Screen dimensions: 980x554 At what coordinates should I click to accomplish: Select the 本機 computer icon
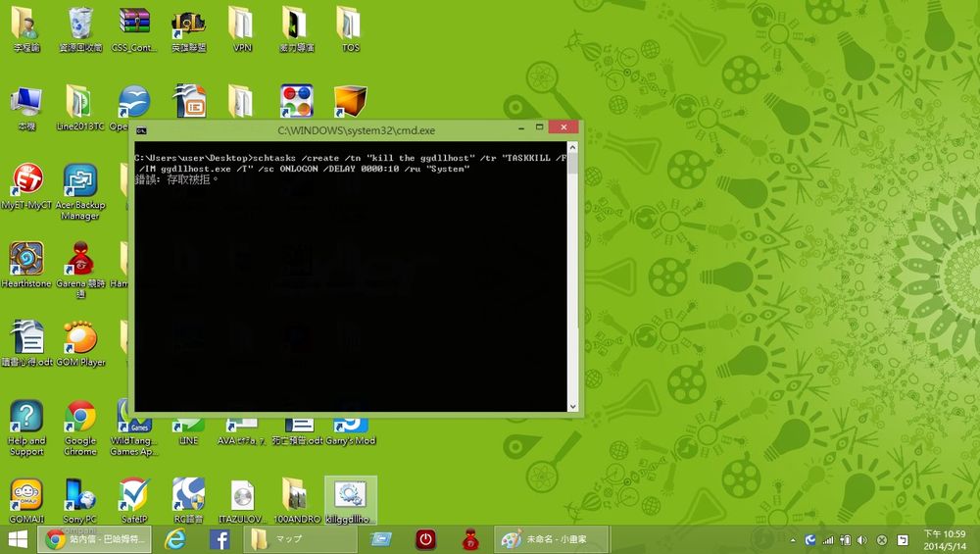pyautogui.click(x=26, y=108)
